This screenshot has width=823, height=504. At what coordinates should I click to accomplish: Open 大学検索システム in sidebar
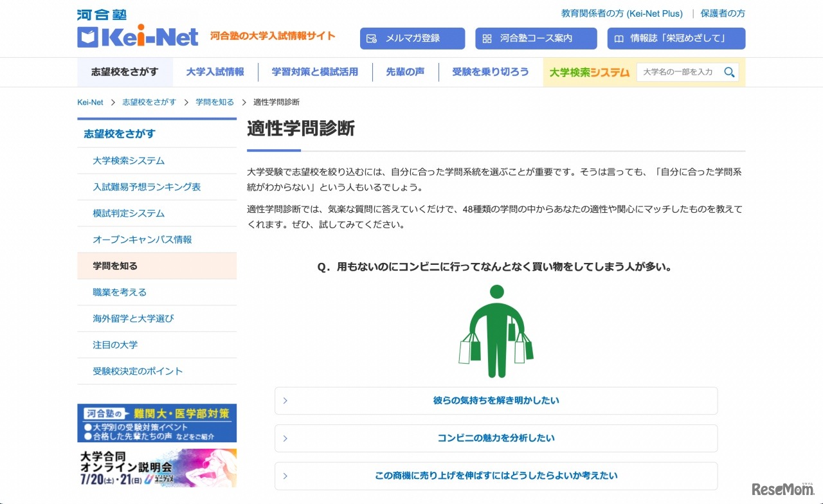point(157,161)
